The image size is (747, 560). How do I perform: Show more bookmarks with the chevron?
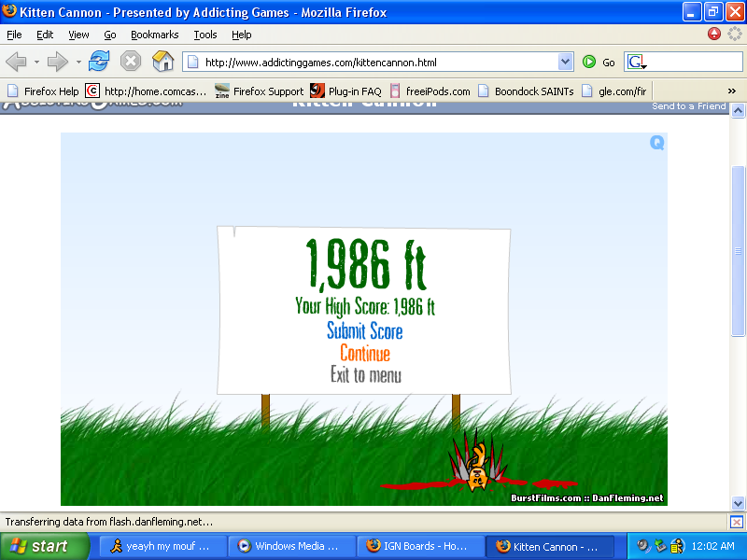pos(732,91)
